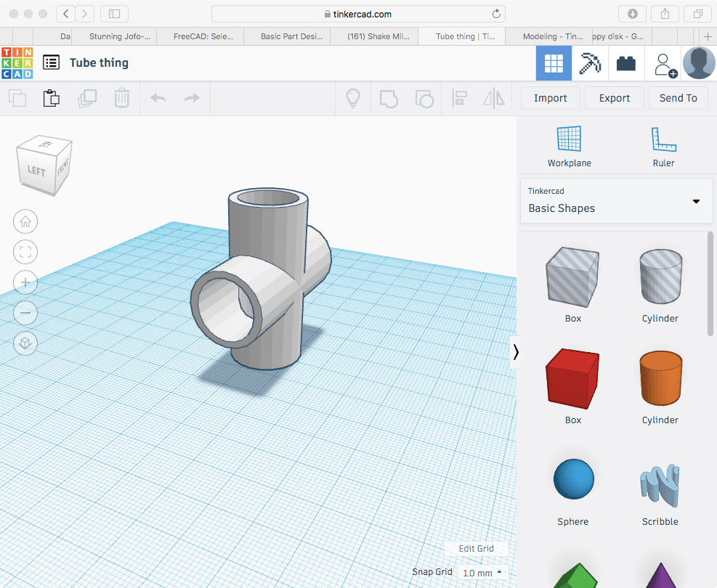Switch to the FreeCAD browser tab

pos(202,36)
